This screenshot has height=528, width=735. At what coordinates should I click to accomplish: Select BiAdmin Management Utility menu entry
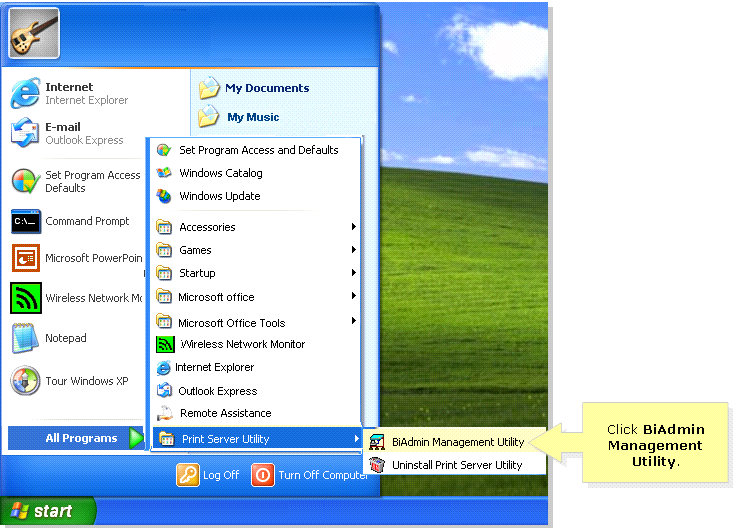455,442
